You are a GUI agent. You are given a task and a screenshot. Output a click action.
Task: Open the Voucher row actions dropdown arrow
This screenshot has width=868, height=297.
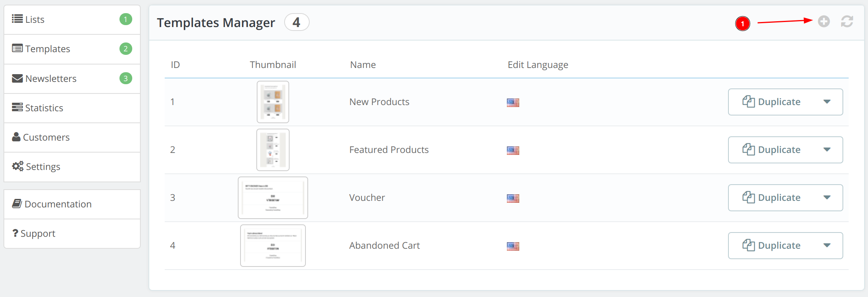coord(827,198)
